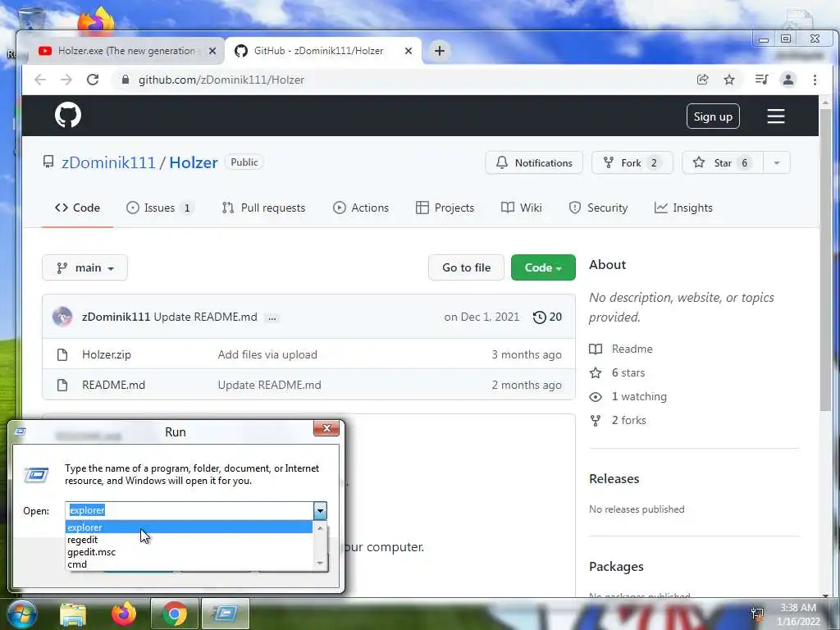Toggle Run dialog dropdown arrow
This screenshot has height=630, width=840.
pyautogui.click(x=320, y=510)
